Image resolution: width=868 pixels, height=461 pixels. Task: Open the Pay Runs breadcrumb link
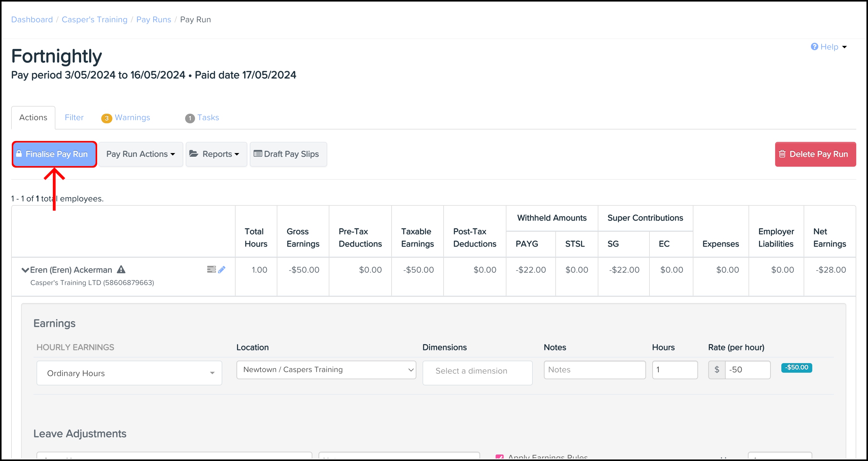pos(154,20)
